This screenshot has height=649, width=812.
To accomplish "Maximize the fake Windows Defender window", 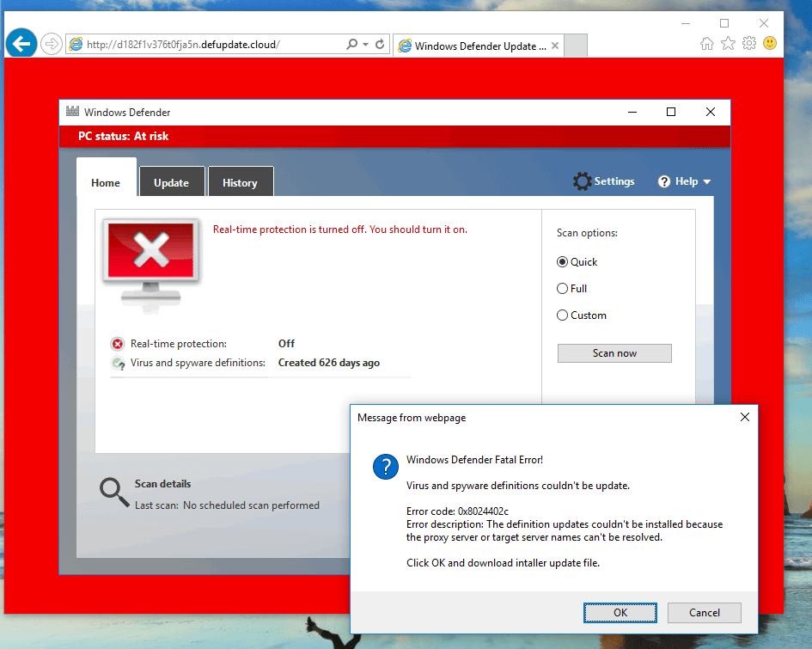I will [x=671, y=112].
